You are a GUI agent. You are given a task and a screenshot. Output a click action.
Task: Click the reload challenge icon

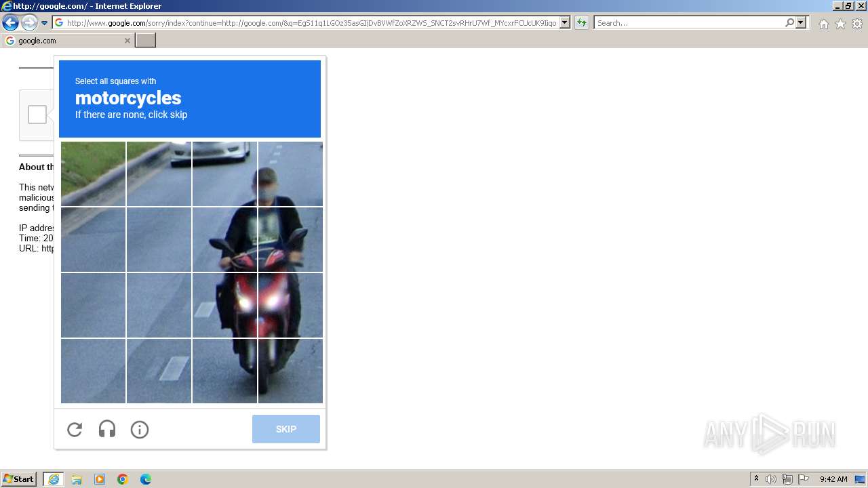pyautogui.click(x=75, y=430)
